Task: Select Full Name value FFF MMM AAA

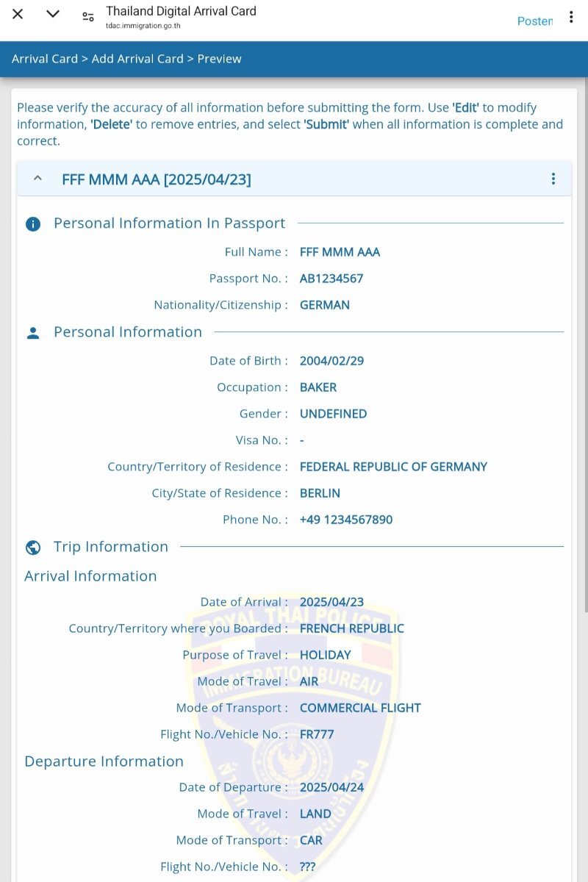Action: [x=340, y=252]
